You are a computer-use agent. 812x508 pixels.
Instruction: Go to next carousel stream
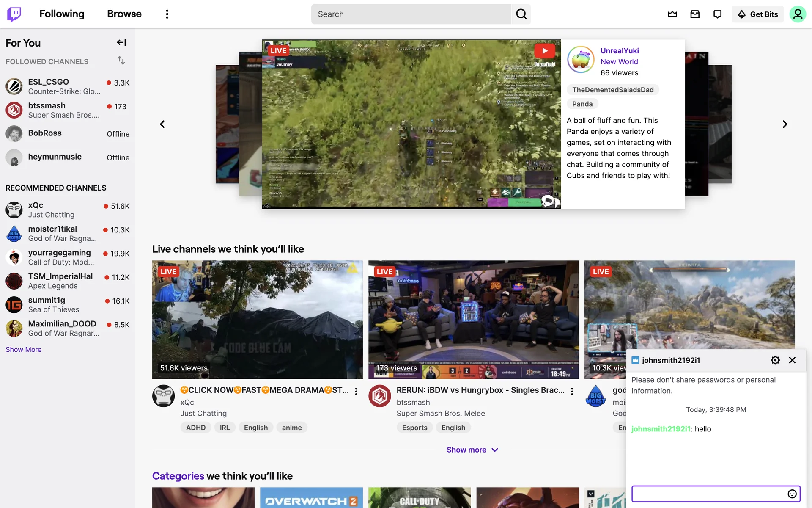pyautogui.click(x=785, y=124)
